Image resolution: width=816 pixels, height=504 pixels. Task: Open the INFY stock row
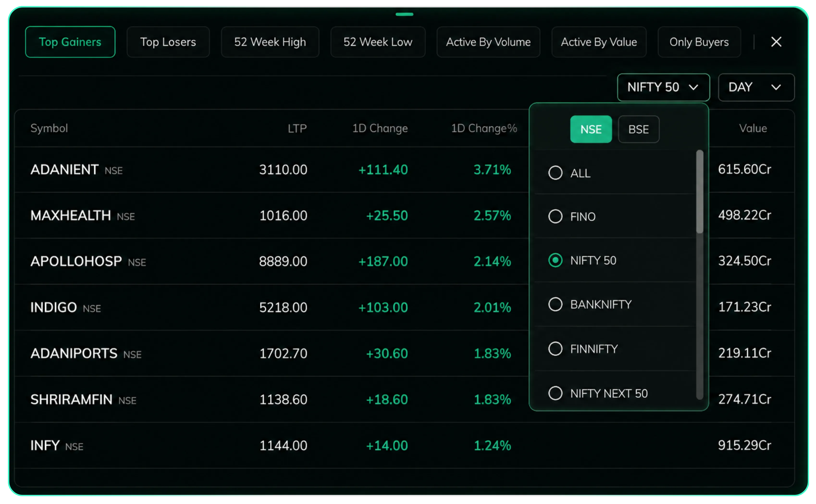(x=404, y=445)
